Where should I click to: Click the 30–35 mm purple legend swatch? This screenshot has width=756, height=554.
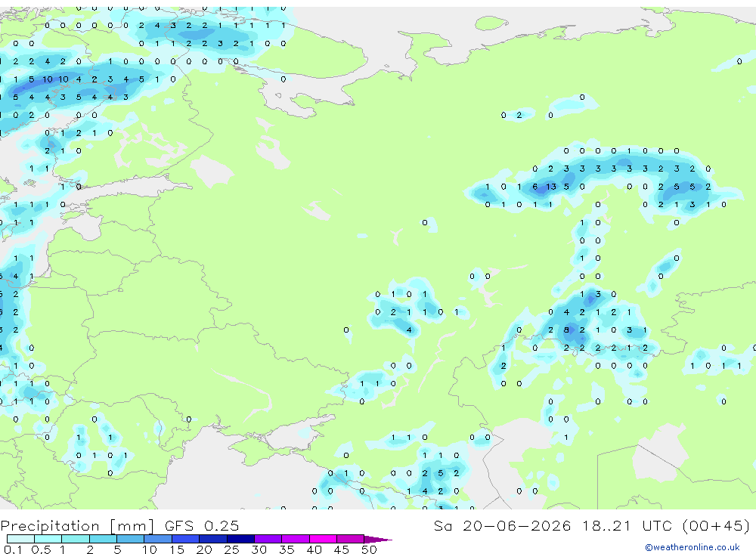coord(268,539)
